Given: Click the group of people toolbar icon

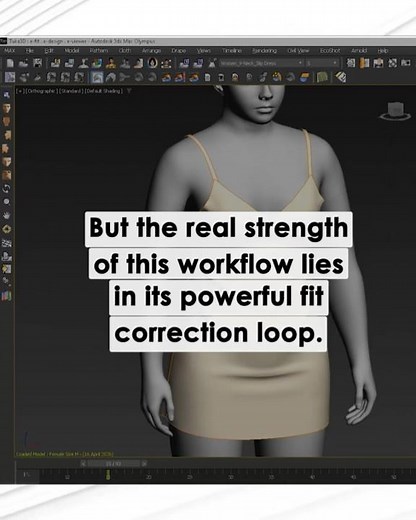Looking at the screenshot, I should click(167, 63).
